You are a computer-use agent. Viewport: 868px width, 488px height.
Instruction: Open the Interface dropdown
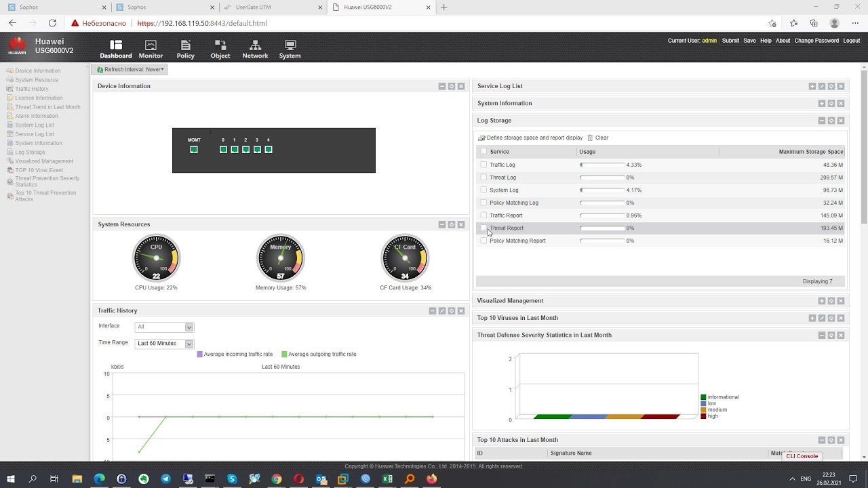click(164, 327)
